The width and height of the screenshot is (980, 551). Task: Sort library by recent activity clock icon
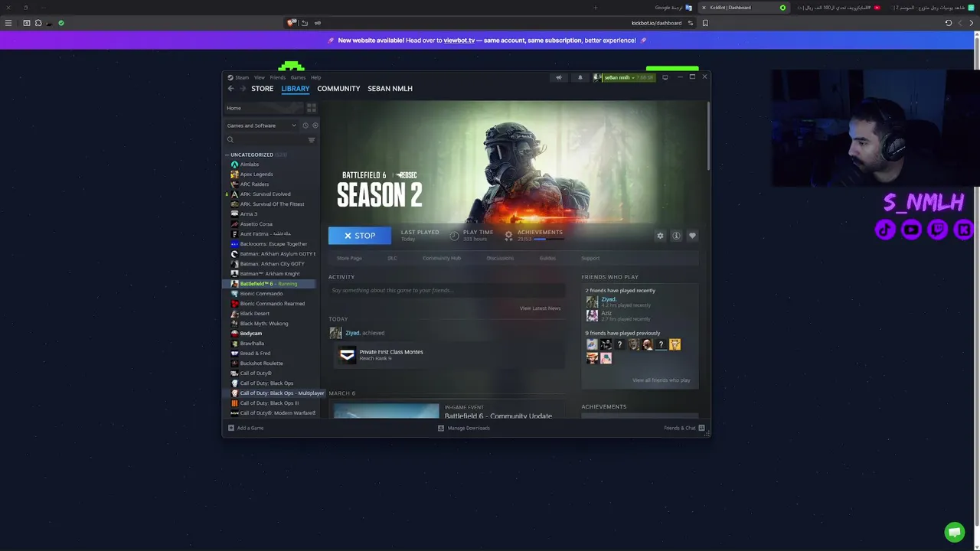point(305,126)
